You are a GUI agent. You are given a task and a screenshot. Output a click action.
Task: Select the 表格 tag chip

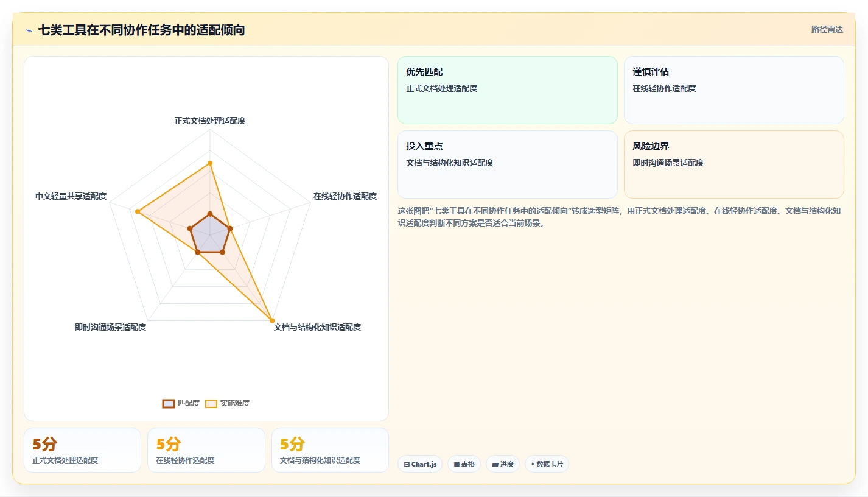464,464
